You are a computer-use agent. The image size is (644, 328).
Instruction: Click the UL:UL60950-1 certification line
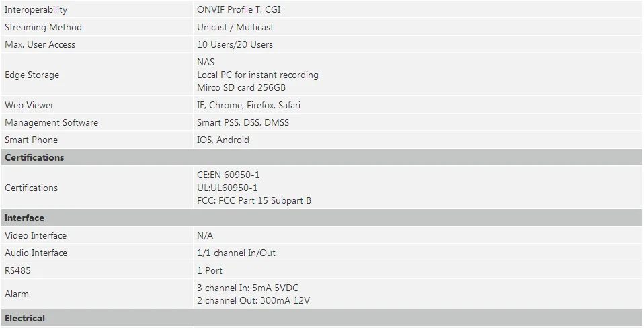(x=227, y=188)
